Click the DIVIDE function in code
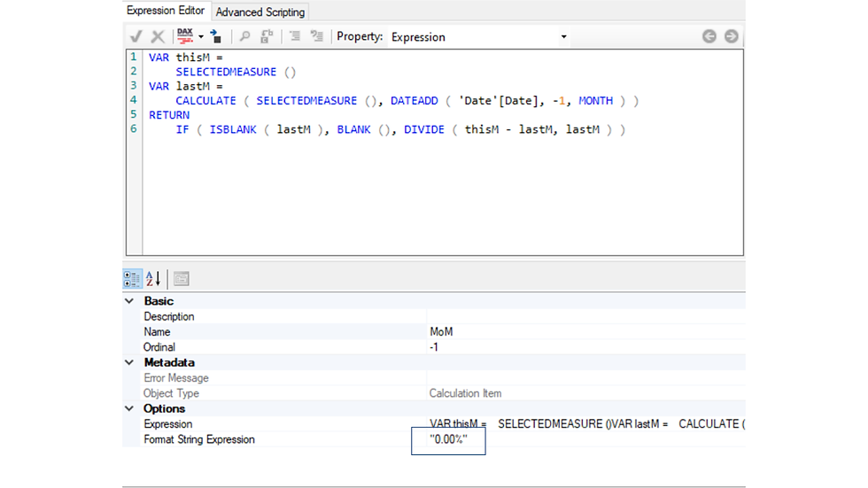This screenshot has width=868, height=488. [x=424, y=129]
